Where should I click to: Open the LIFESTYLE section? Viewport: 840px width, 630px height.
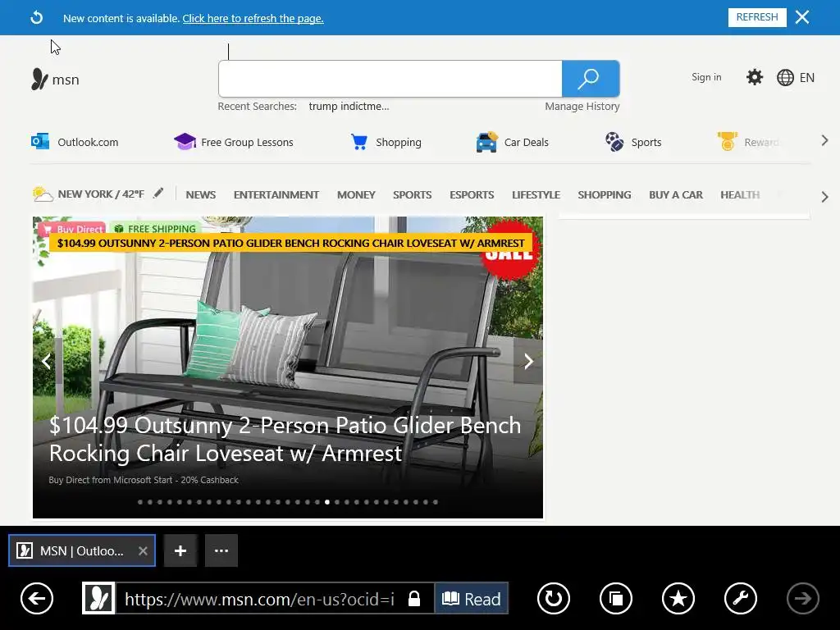536,195
